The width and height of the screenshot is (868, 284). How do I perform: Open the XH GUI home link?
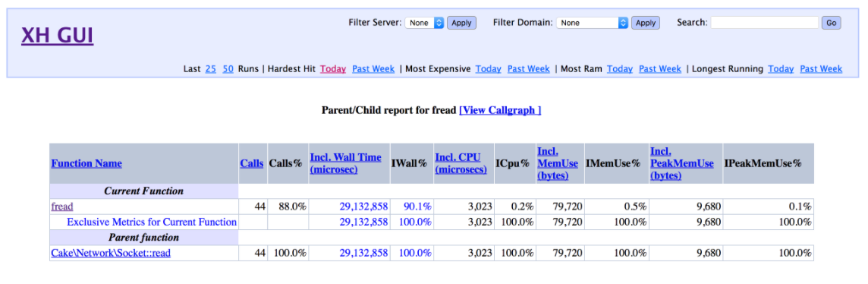click(x=58, y=36)
